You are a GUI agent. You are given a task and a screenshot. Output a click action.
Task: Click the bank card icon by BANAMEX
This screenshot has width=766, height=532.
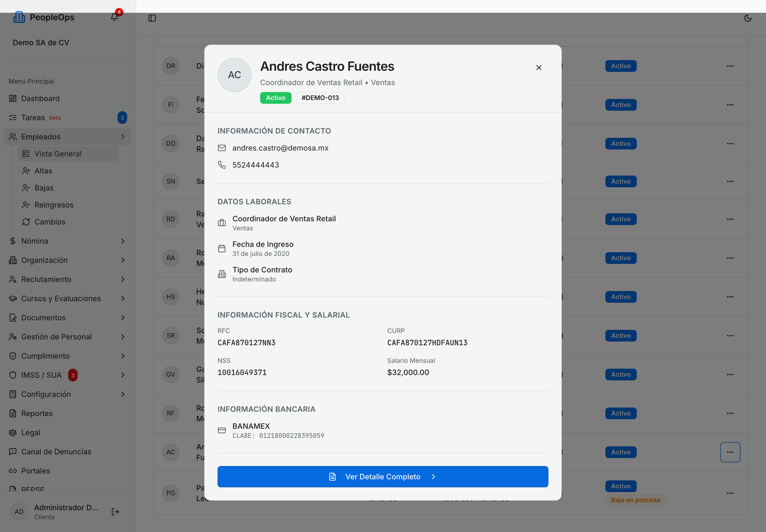pos(222,430)
